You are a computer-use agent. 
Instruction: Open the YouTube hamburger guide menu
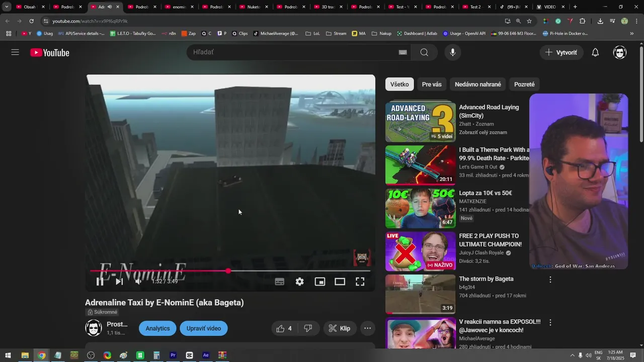point(15,52)
